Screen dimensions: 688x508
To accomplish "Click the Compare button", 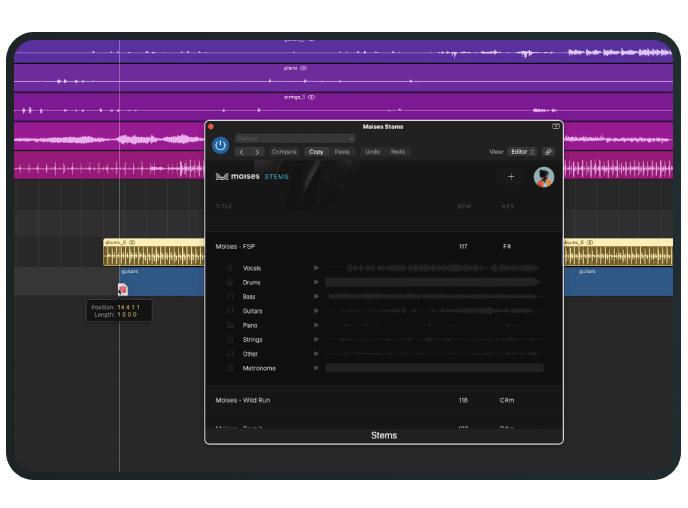I will tap(284, 152).
